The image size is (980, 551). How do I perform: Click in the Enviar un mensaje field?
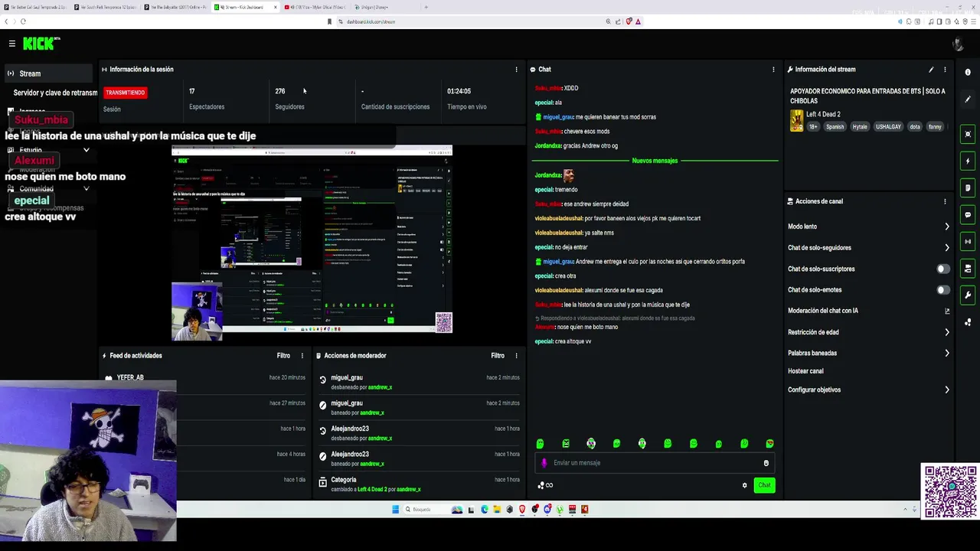point(655,463)
